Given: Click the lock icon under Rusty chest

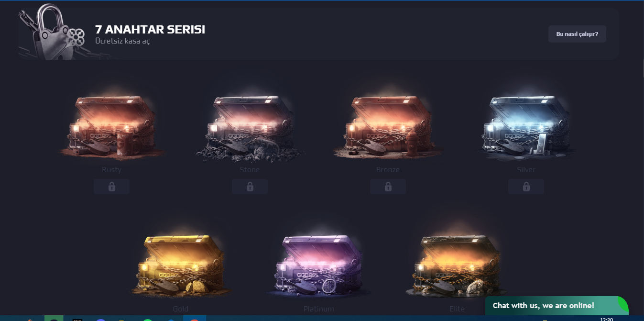Looking at the screenshot, I should click(111, 187).
